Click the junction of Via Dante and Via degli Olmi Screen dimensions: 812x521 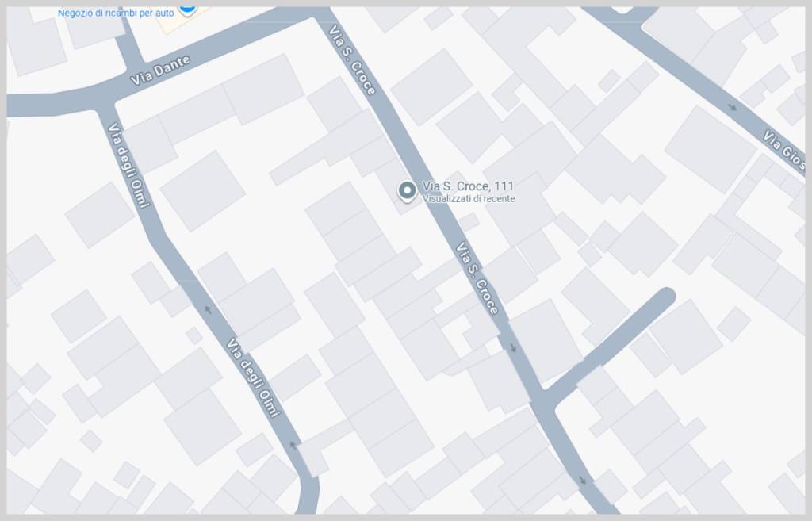pos(105,102)
